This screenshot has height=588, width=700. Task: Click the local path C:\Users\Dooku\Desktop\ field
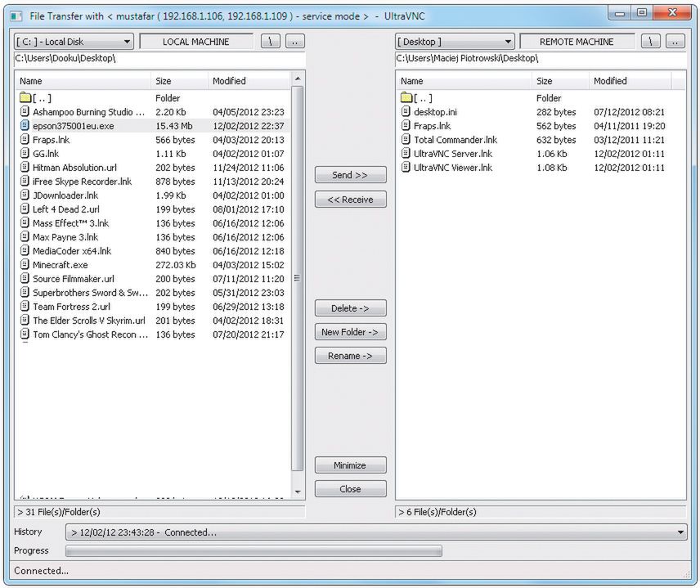(x=159, y=59)
